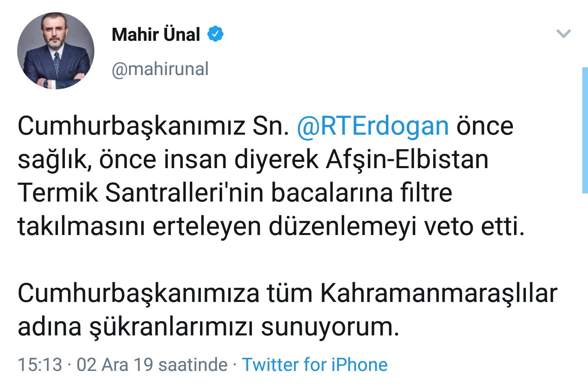The height and width of the screenshot is (386, 588).
Task: Open the @RTErdogan mention
Action: click(x=372, y=126)
